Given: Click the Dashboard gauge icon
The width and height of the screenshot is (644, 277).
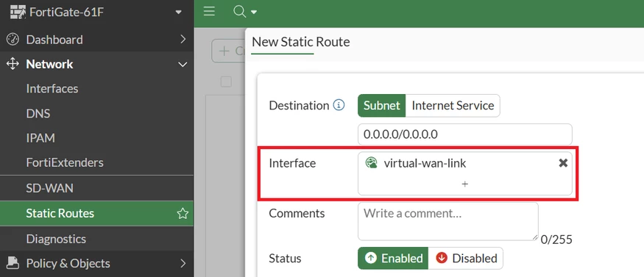Looking at the screenshot, I should pos(13,40).
